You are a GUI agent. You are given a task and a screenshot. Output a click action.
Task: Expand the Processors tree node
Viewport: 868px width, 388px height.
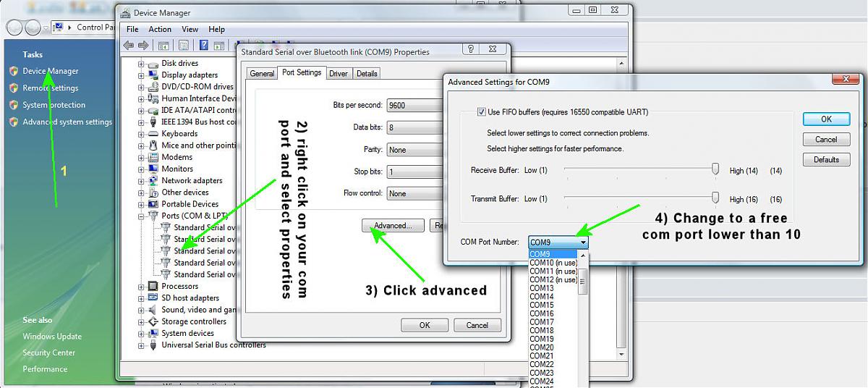click(141, 286)
